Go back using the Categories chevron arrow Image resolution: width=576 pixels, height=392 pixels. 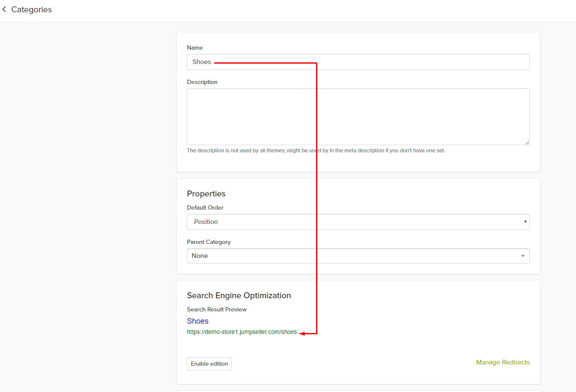click(4, 9)
